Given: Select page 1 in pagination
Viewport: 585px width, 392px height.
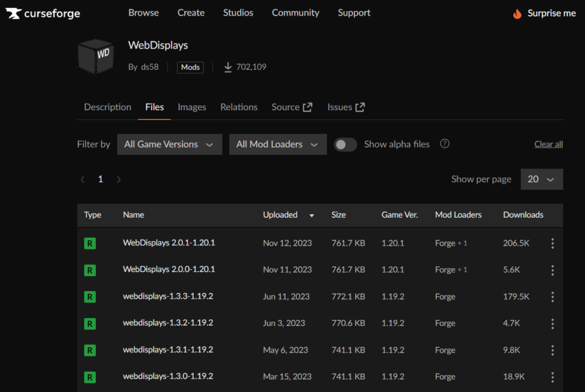Looking at the screenshot, I should (x=100, y=179).
